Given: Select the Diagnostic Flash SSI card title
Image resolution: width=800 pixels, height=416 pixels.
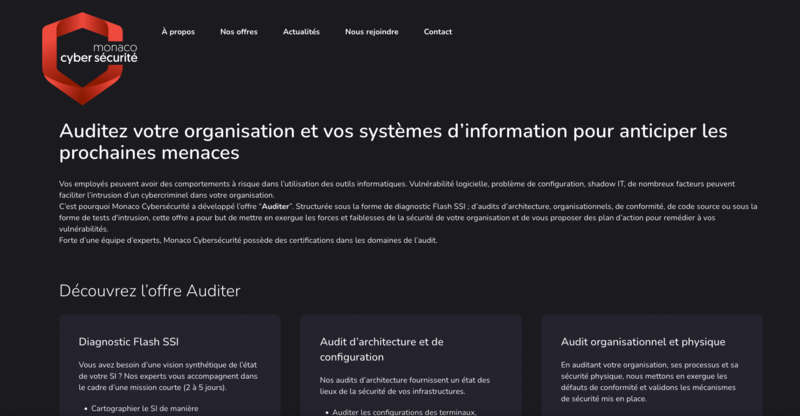Looking at the screenshot, I should (129, 342).
